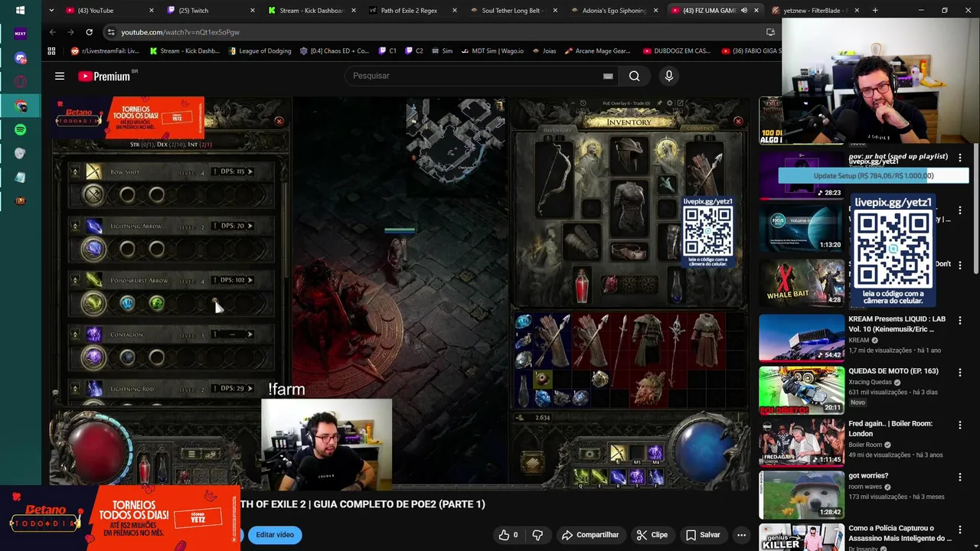Open the YouTube guide hamburger menu
The height and width of the screenshot is (551, 980).
[x=60, y=76]
